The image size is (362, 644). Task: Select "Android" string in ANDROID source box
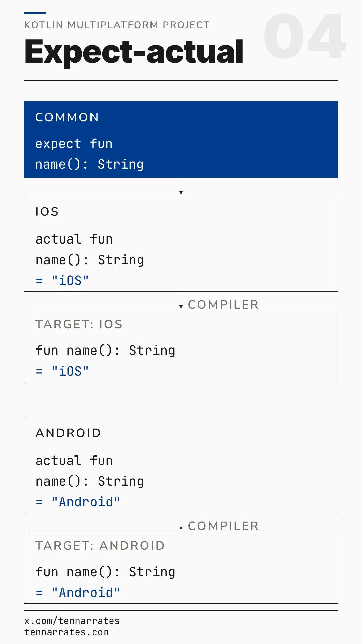85,502
